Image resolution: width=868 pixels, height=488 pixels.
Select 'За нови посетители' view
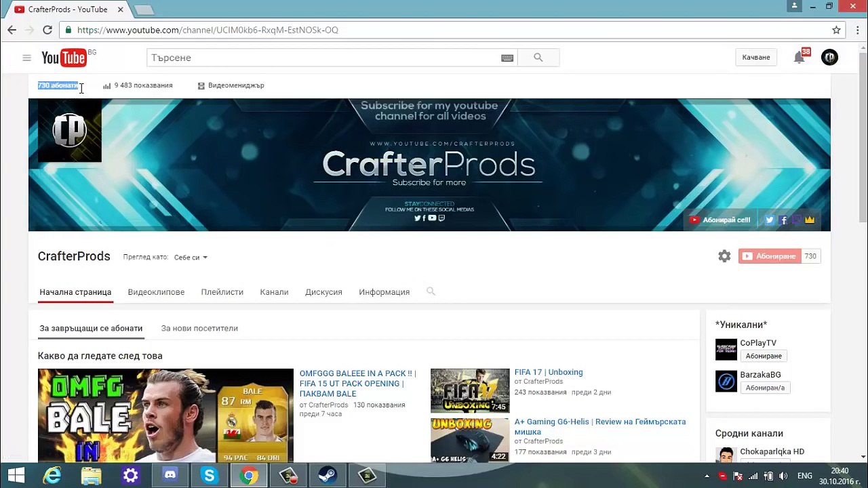pyautogui.click(x=199, y=328)
